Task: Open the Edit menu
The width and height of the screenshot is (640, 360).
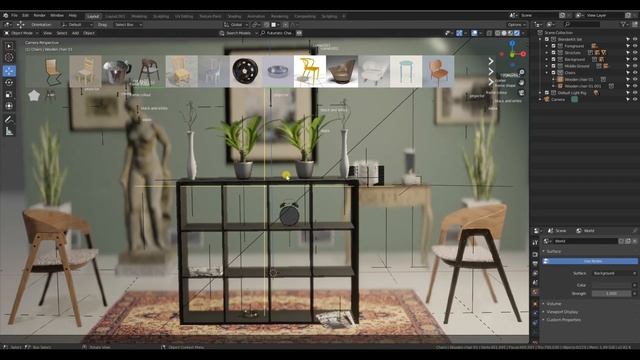Action: coord(25,16)
